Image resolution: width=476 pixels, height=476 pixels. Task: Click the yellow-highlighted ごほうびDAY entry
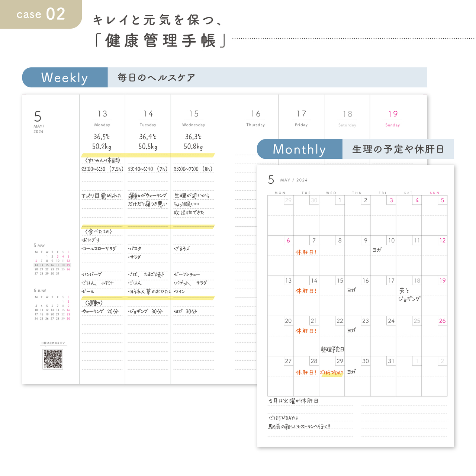pyautogui.click(x=332, y=373)
